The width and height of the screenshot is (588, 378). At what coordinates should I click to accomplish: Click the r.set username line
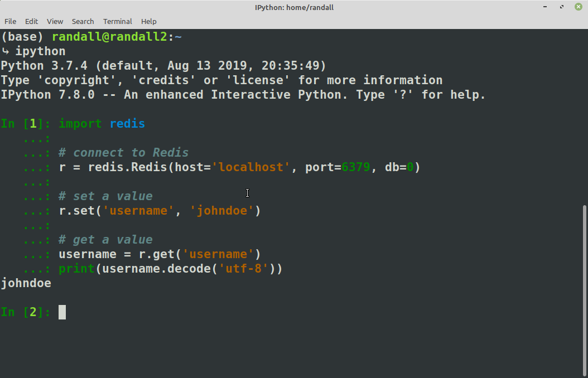coord(159,210)
